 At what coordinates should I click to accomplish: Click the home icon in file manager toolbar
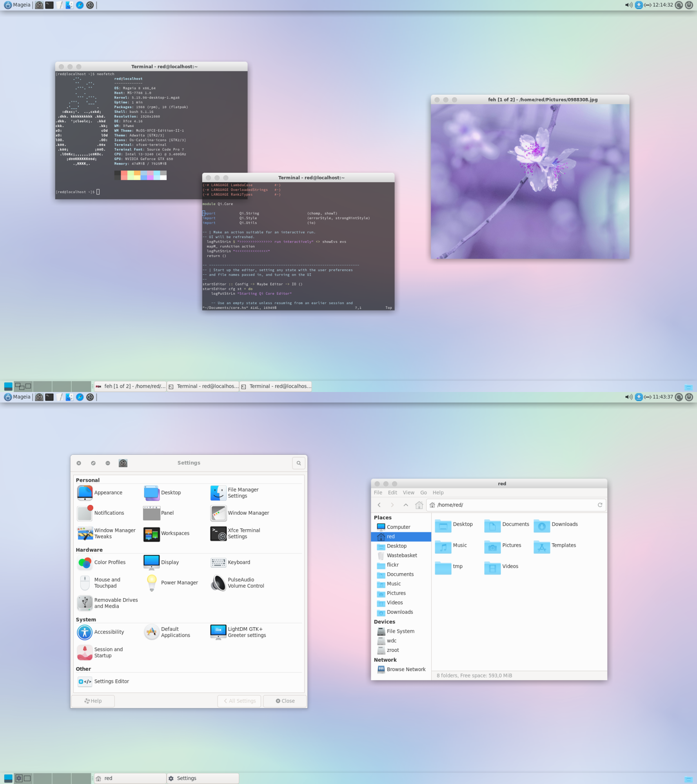pos(419,505)
